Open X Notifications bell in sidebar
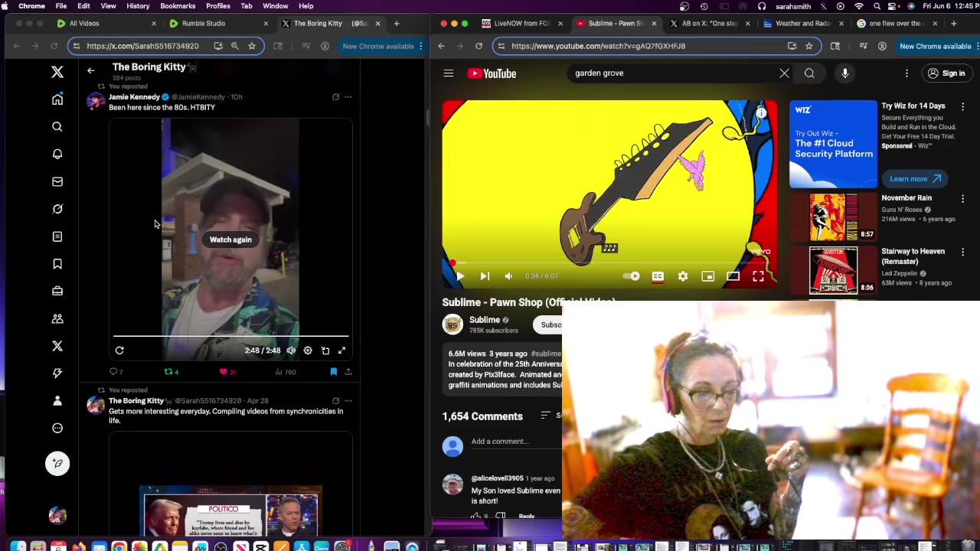980x551 pixels. tap(57, 154)
